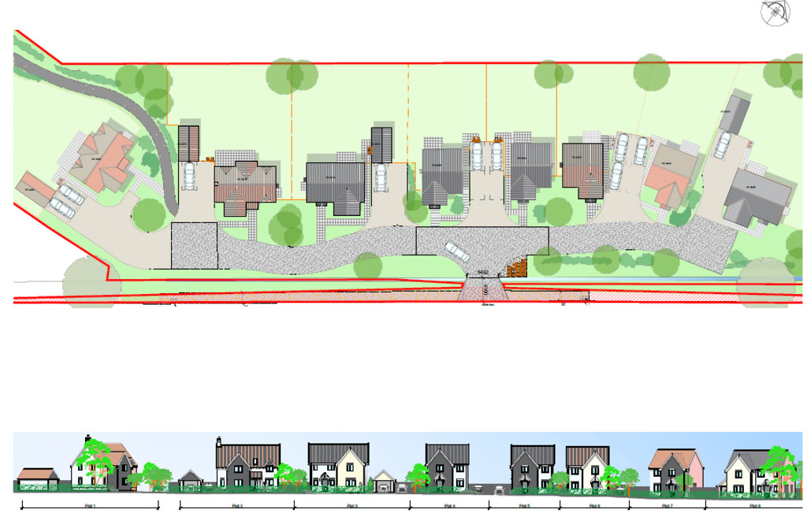Select the site entrance crossing on the road

click(x=484, y=291)
